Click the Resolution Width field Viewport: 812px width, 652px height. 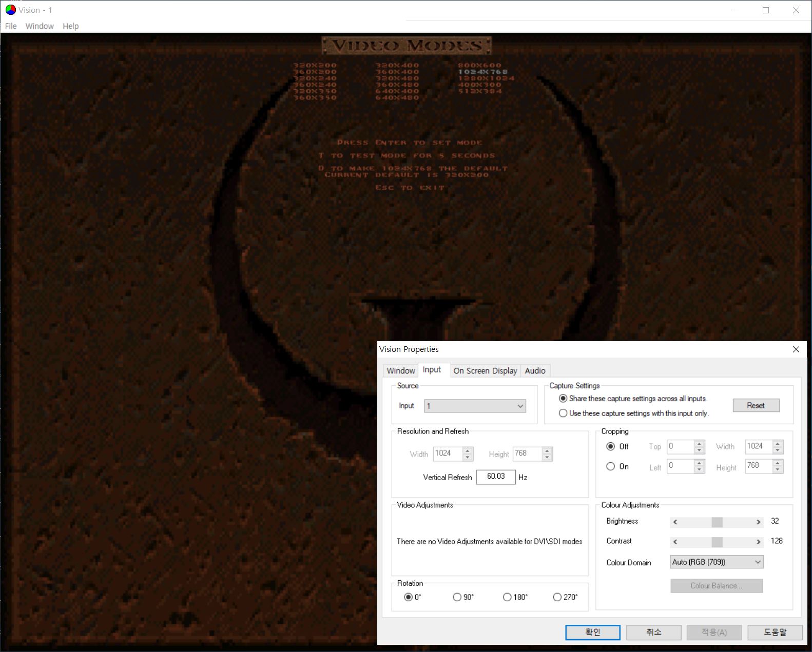click(448, 453)
